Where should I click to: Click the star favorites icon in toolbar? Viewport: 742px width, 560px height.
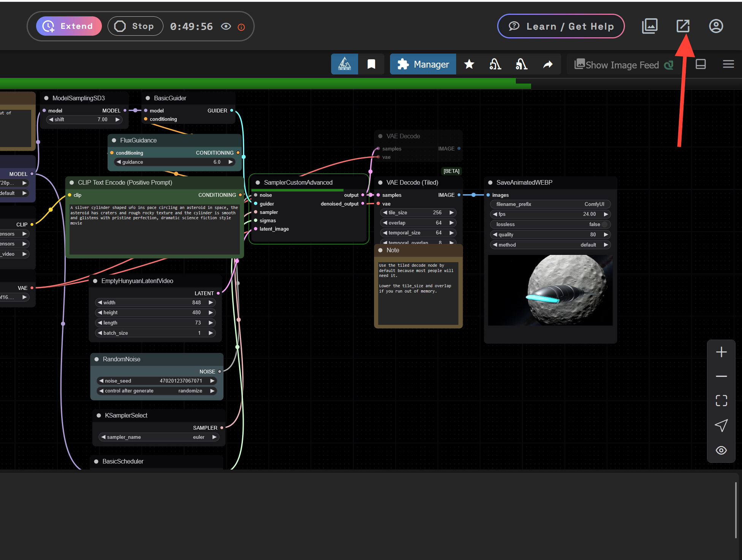469,64
